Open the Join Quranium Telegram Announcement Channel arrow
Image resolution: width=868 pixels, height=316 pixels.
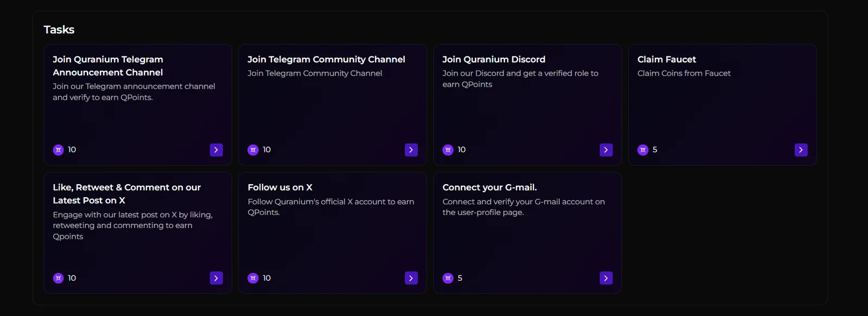216,150
